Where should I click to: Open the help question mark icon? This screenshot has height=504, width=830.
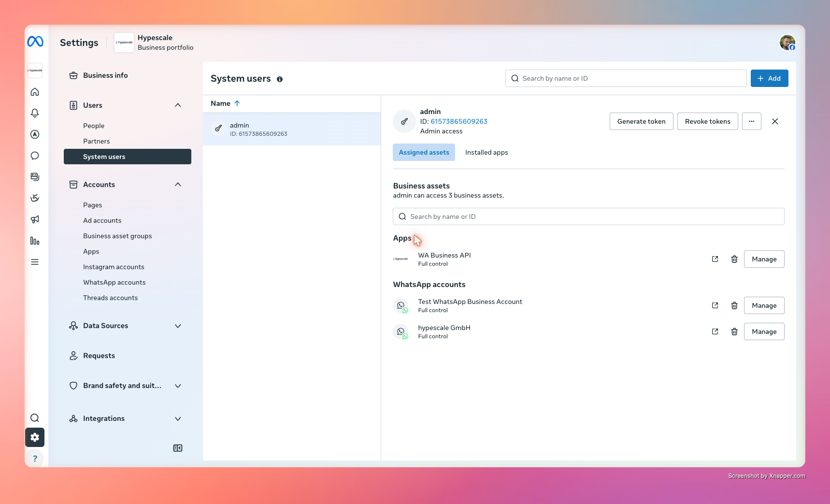pyautogui.click(x=35, y=459)
